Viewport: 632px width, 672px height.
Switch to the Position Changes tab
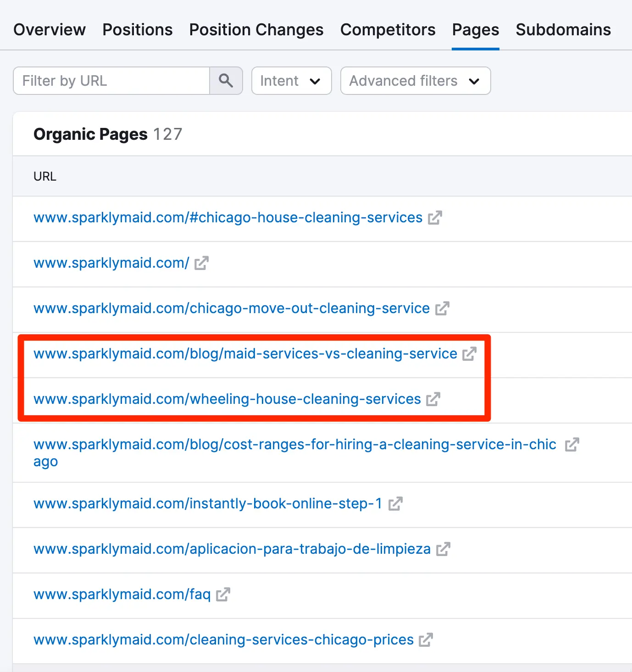coord(256,30)
